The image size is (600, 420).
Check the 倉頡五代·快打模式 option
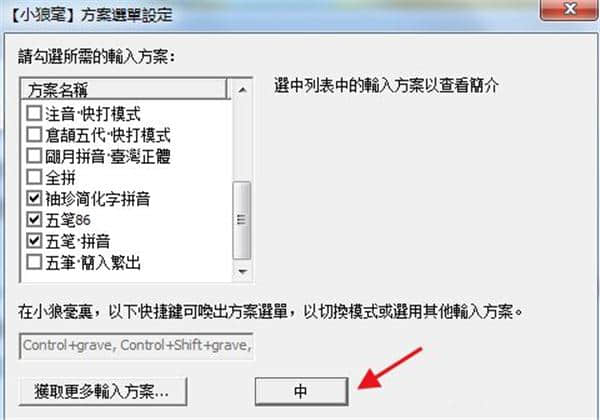[x=34, y=135]
